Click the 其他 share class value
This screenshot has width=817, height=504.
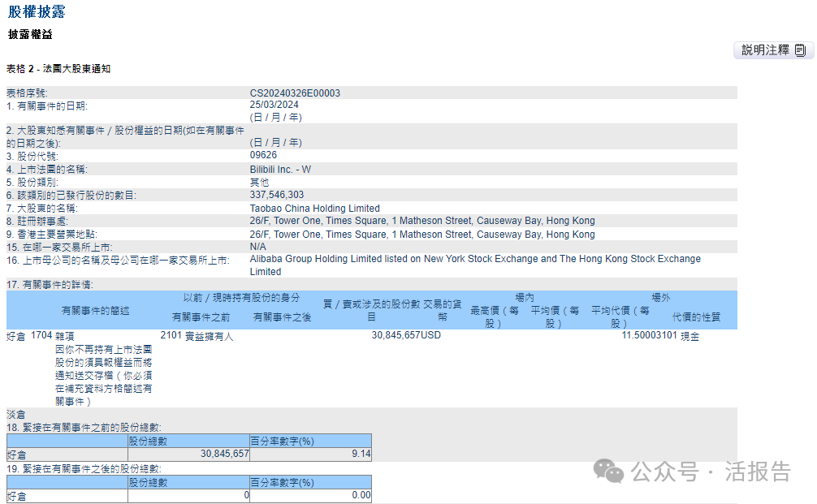tap(260, 183)
